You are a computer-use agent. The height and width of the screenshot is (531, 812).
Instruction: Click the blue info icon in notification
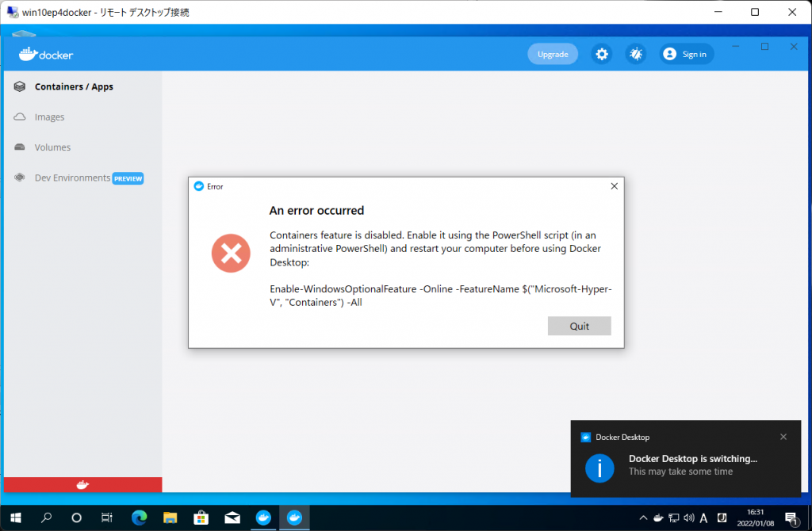599,468
